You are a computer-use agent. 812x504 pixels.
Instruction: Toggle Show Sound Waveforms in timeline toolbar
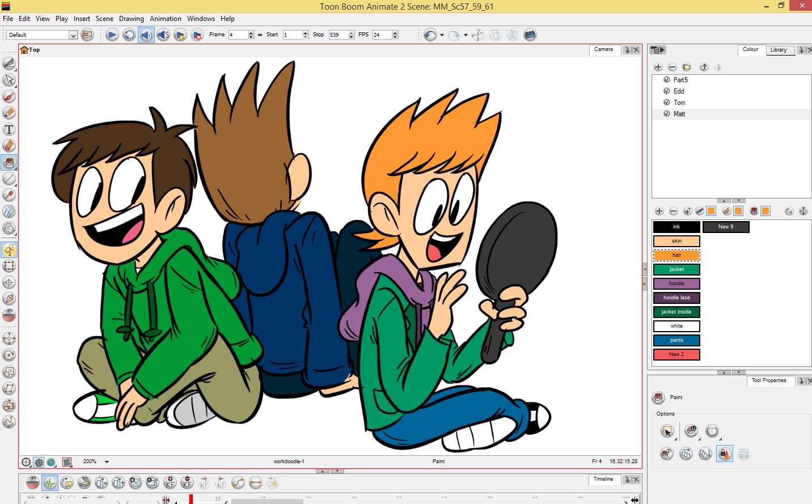pos(50,483)
